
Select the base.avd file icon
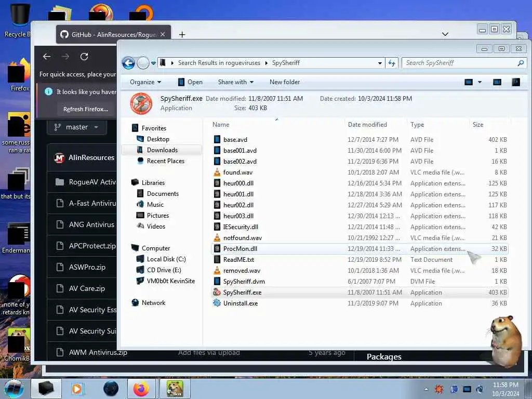[217, 139]
